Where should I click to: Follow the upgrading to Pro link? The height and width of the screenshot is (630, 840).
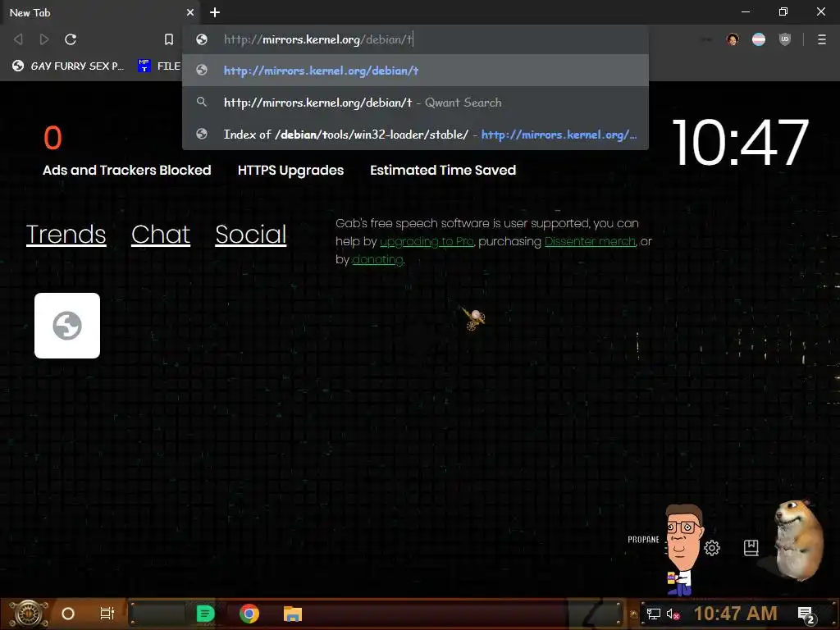(427, 242)
